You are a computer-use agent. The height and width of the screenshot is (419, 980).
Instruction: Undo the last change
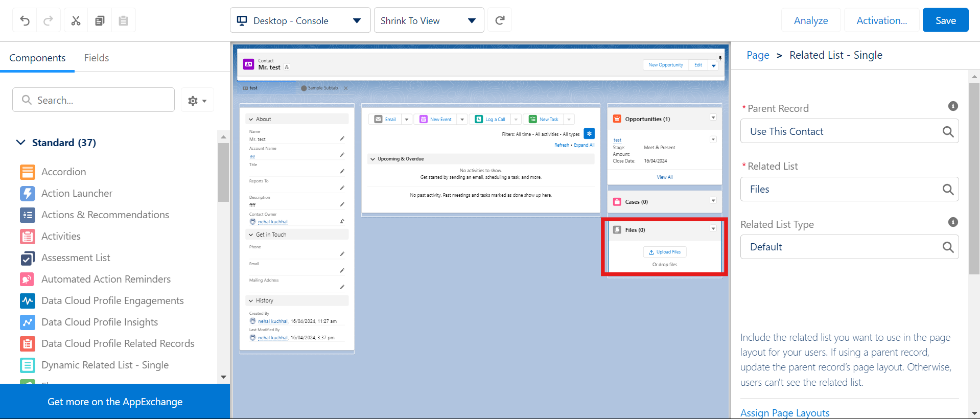[25, 20]
